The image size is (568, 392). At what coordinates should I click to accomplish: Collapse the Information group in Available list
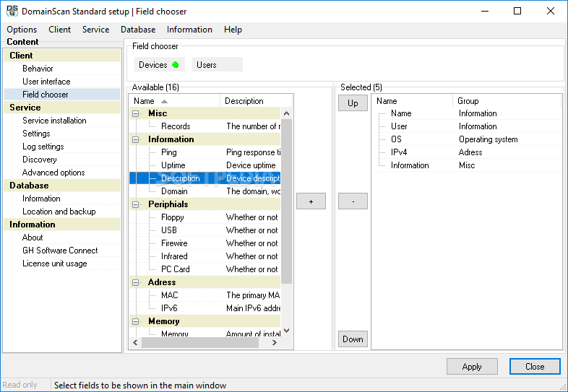point(135,140)
